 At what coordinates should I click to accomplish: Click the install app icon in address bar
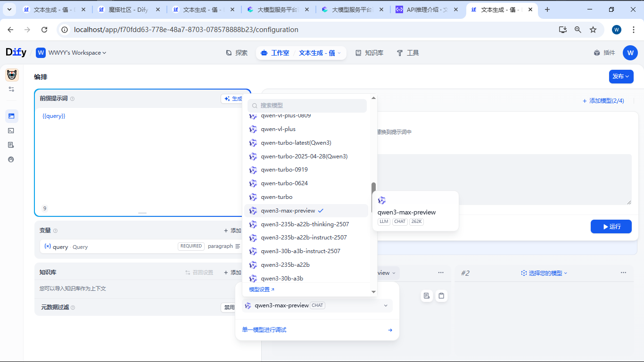coord(563,30)
